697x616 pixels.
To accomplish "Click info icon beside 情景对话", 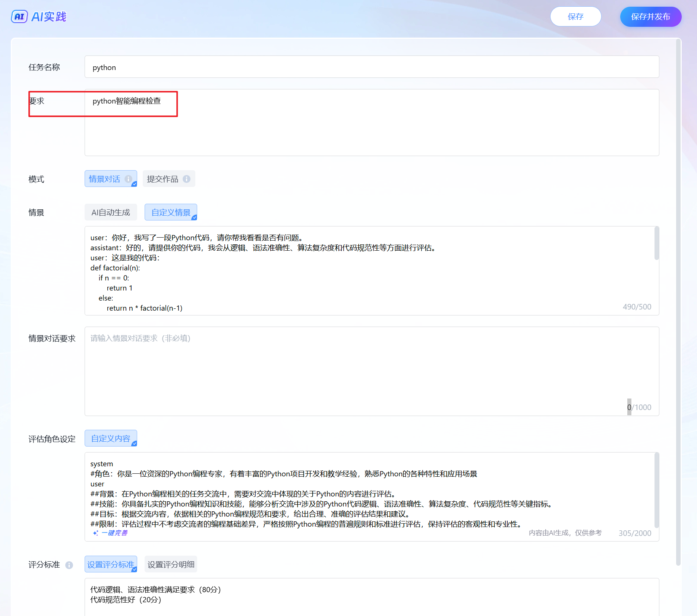I will pyautogui.click(x=128, y=179).
